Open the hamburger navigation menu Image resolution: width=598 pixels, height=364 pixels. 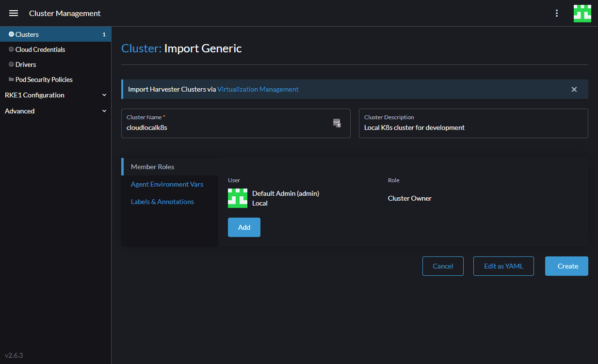[13, 13]
